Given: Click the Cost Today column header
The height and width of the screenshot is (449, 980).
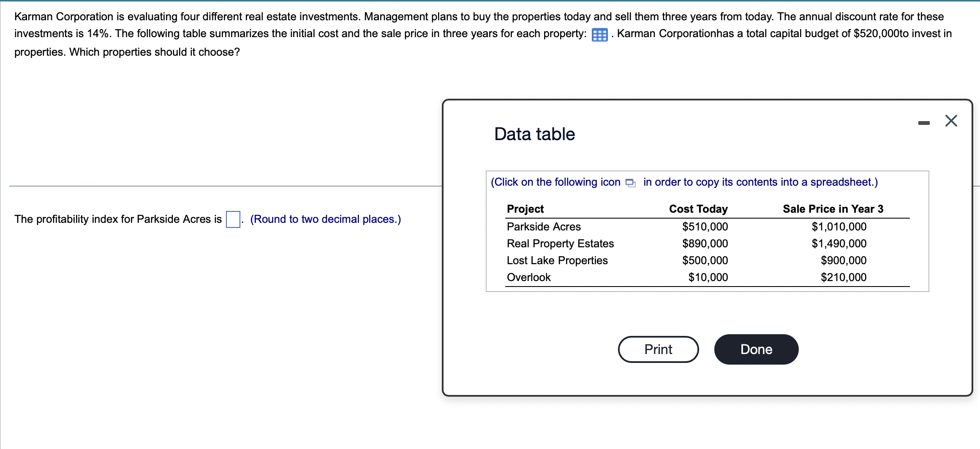Looking at the screenshot, I should [699, 208].
